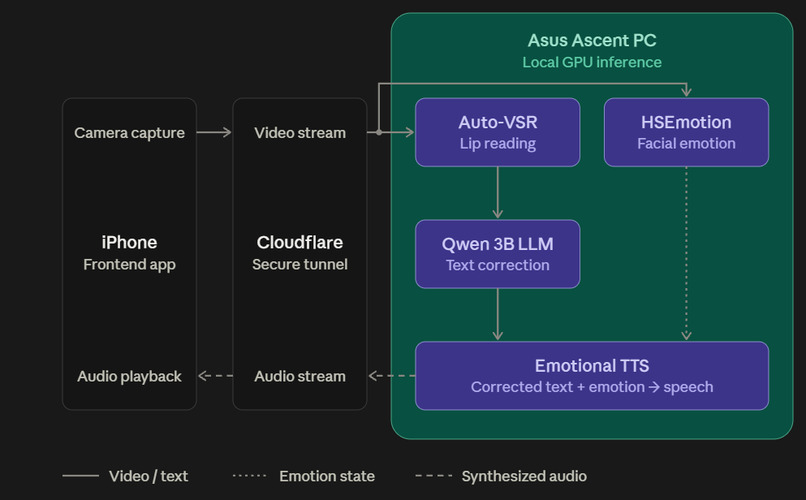Click the 'Secure tunnel' subtitle

[300, 264]
